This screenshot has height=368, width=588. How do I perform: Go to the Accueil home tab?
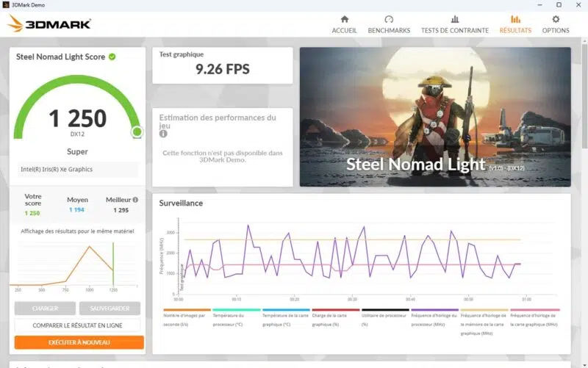[344, 25]
